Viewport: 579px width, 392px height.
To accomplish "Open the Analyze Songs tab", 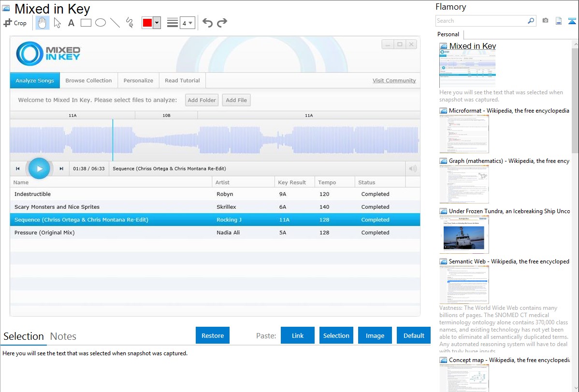I will click(35, 81).
